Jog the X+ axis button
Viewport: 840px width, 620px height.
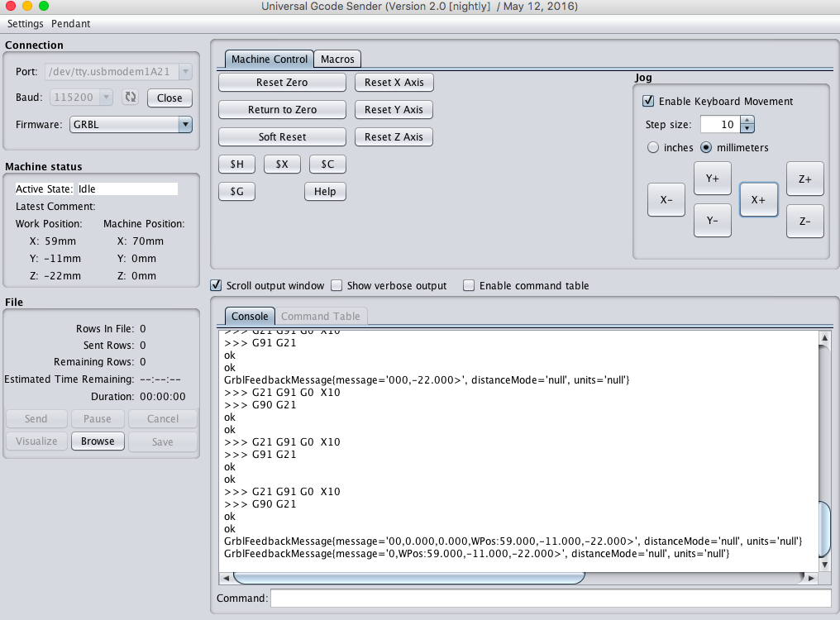(x=758, y=199)
